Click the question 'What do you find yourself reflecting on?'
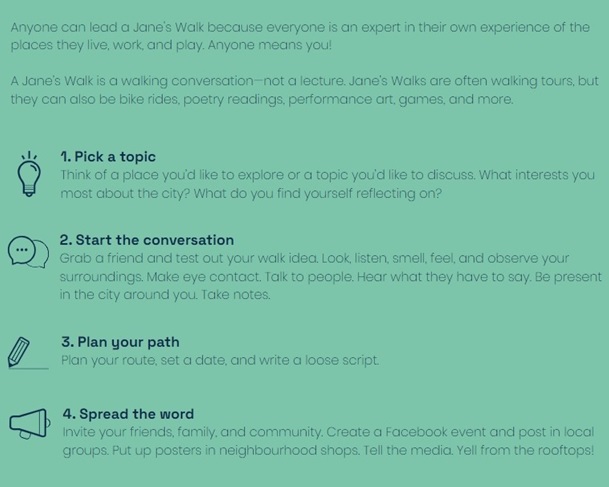The image size is (609, 487). tap(317, 193)
